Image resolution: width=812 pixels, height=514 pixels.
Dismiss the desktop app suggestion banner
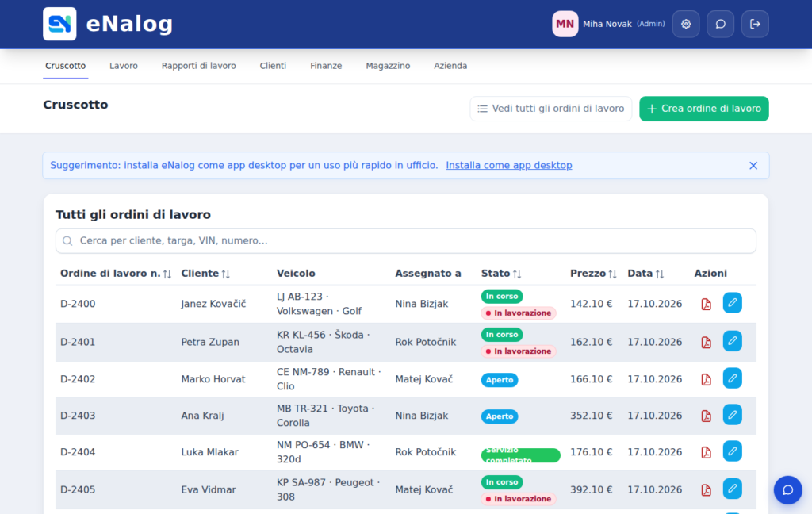coord(753,165)
